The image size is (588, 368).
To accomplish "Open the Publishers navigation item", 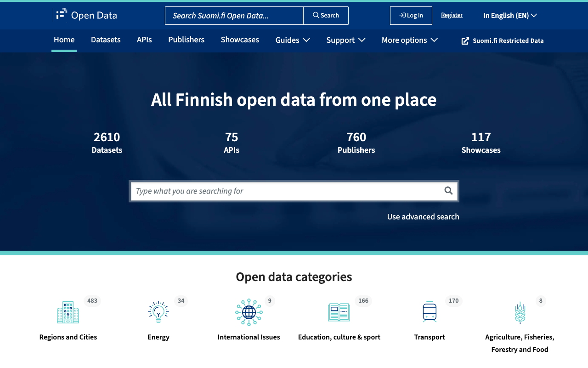I will [x=186, y=40].
